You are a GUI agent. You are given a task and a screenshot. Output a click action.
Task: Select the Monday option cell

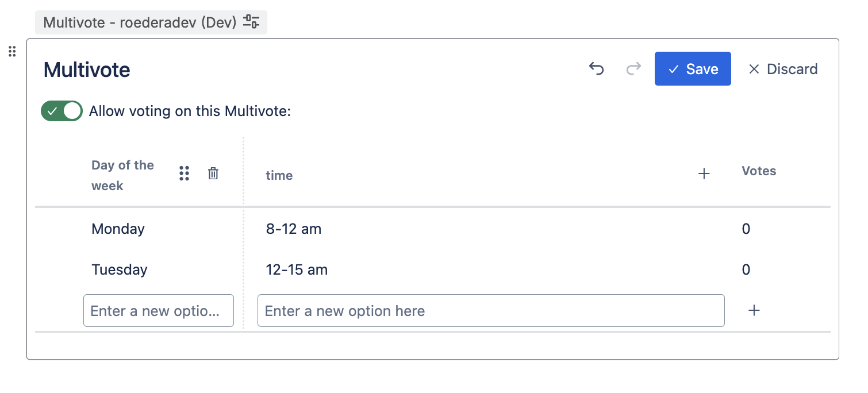tap(118, 229)
